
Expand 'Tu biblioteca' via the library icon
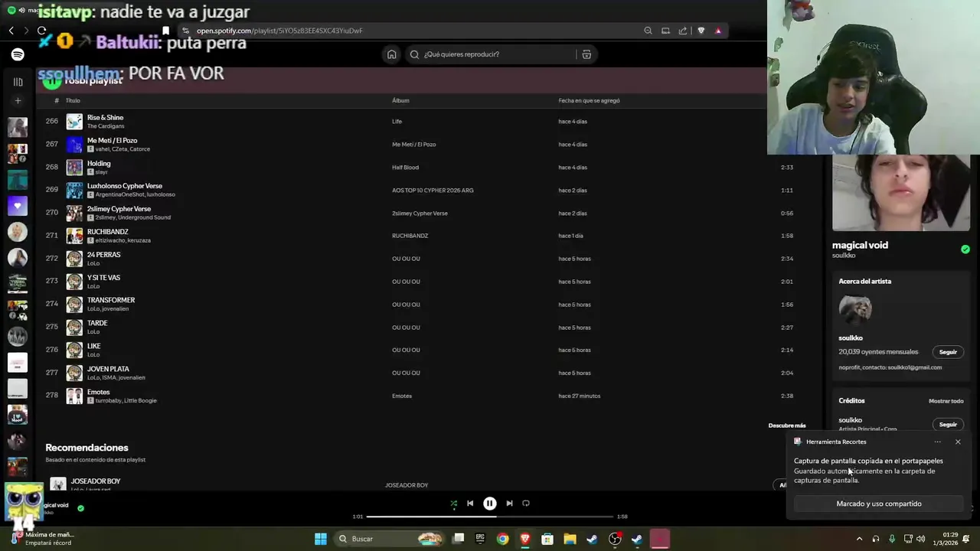coord(18,82)
